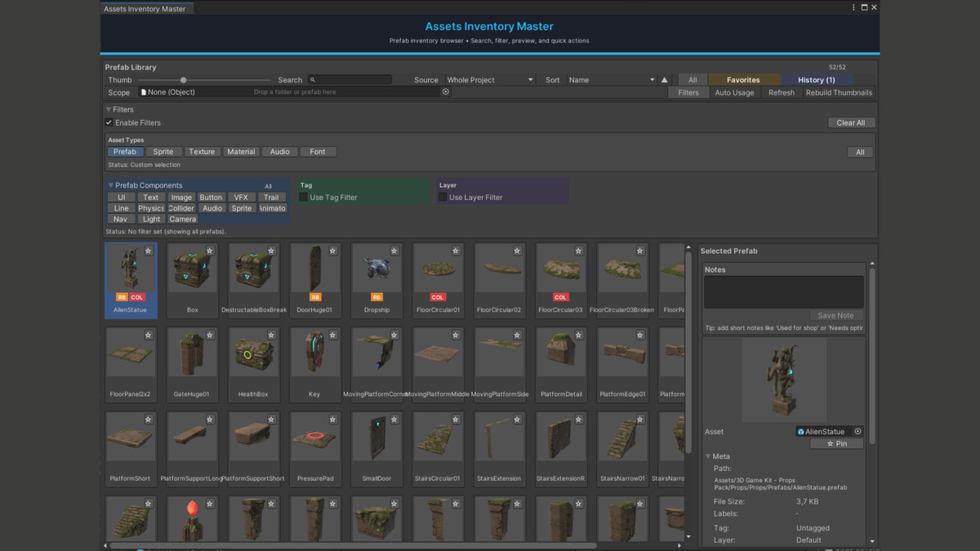The width and height of the screenshot is (980, 551).
Task: Open the History (1) tab
Action: (817, 80)
